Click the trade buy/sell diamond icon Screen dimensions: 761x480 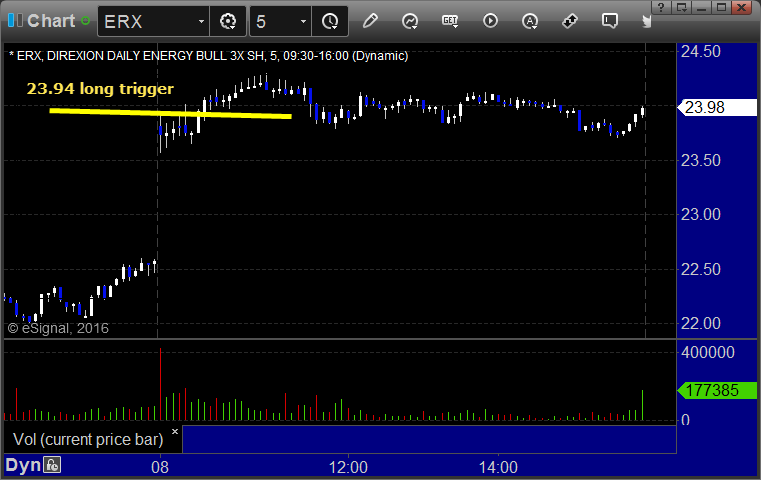[x=570, y=21]
